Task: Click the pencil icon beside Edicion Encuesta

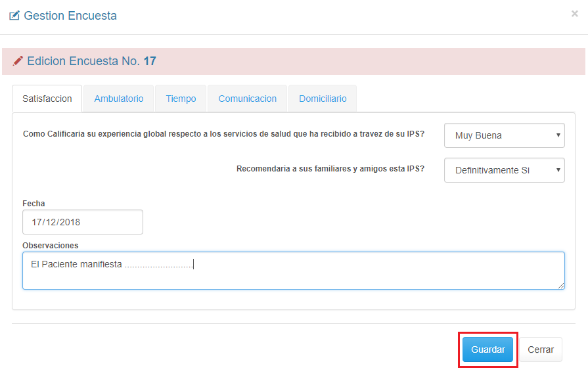Action: [x=18, y=61]
